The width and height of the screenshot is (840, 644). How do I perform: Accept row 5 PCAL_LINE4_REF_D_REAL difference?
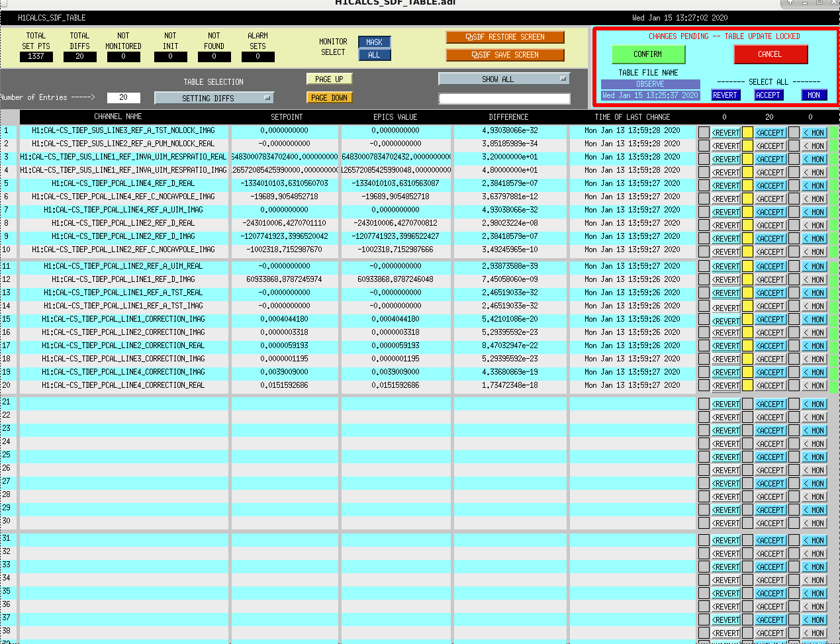[770, 185]
